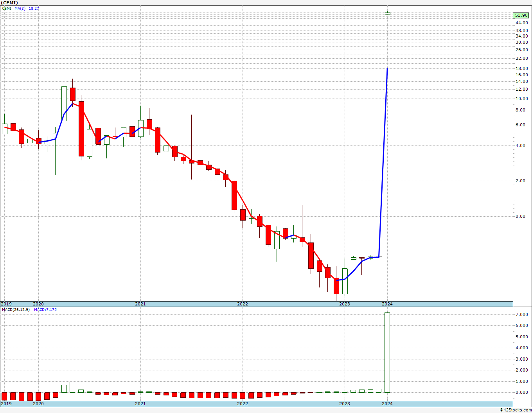
Task: Click the 44.00 price axis label
Action: [522, 23]
